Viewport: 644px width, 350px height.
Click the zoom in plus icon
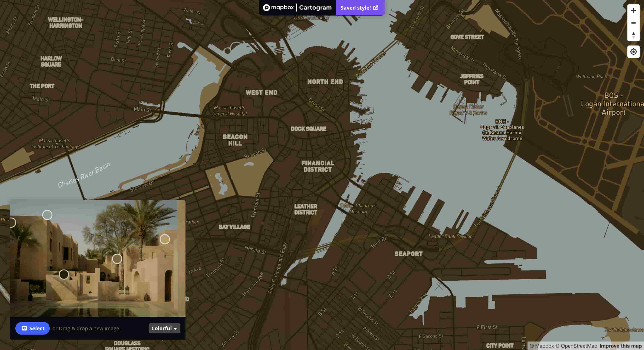coord(633,10)
